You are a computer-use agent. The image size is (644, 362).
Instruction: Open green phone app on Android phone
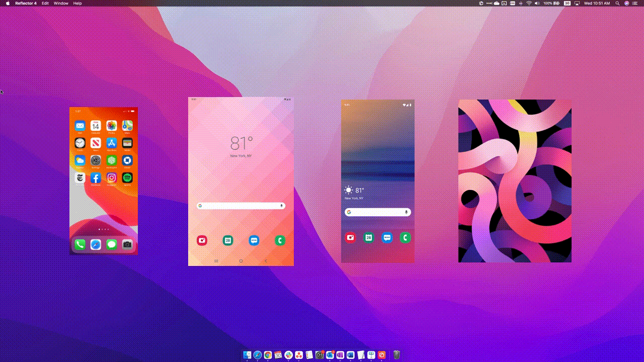point(405,237)
